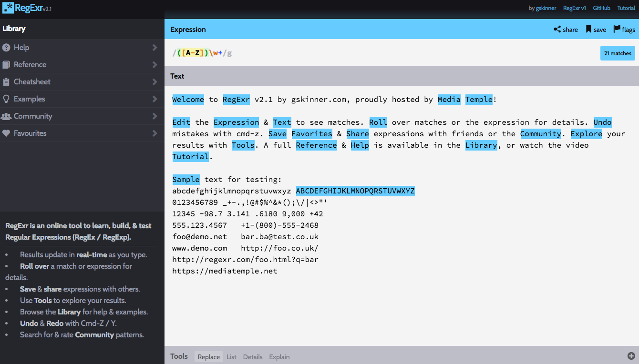
Task: Switch to the Details tab
Action: 253,357
